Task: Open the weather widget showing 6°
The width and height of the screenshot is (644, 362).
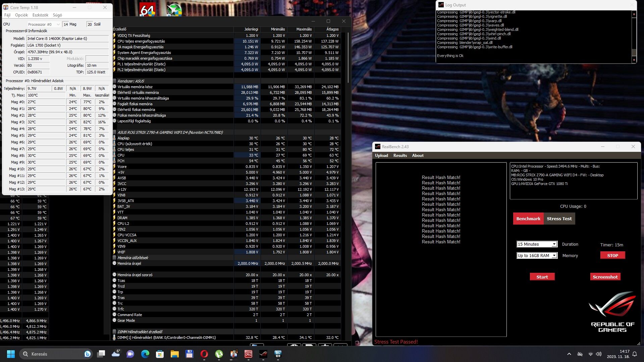Action: [x=116, y=354]
